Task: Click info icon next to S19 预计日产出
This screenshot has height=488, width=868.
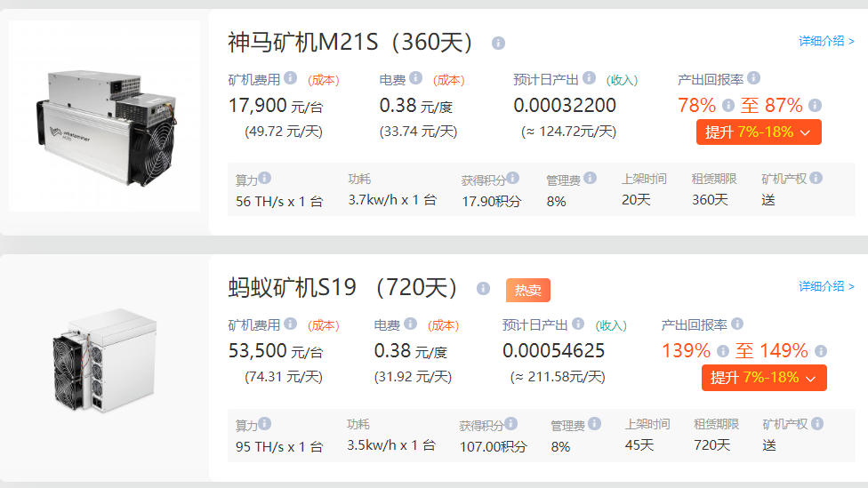Action: [x=578, y=324]
